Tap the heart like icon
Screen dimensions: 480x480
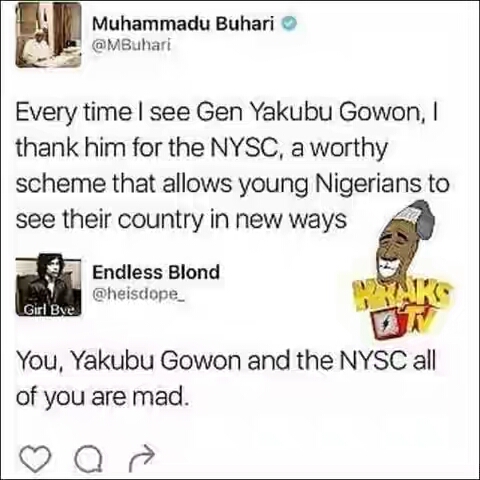(x=35, y=459)
